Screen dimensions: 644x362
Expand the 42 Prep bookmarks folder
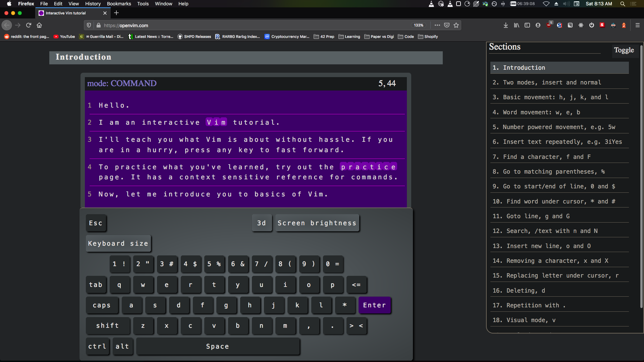point(324,37)
